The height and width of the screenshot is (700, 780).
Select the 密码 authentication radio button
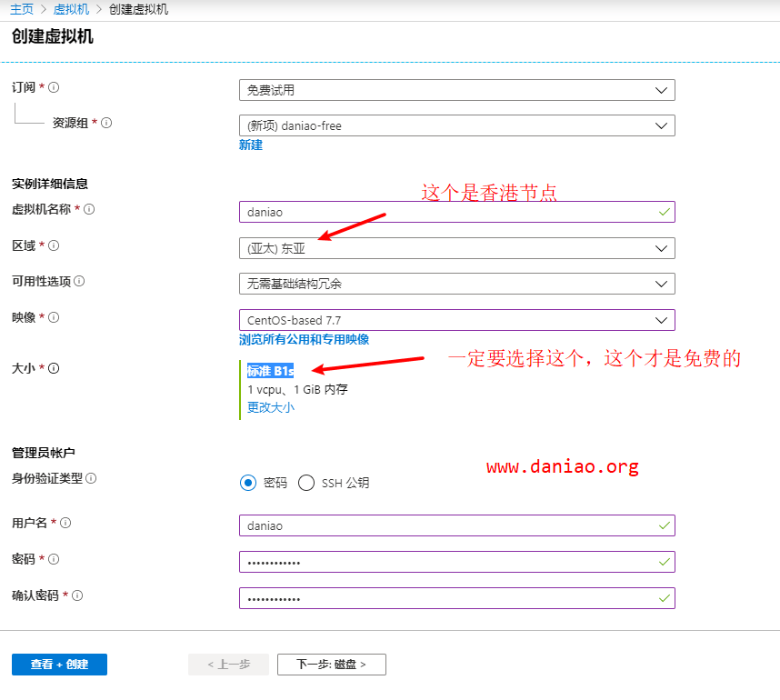[248, 483]
